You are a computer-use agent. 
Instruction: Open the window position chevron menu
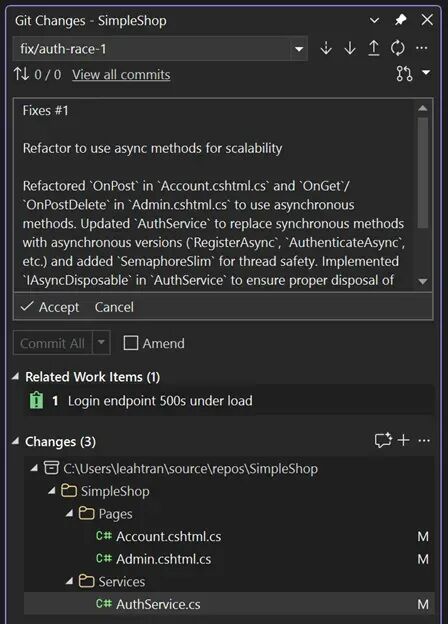[x=374, y=20]
